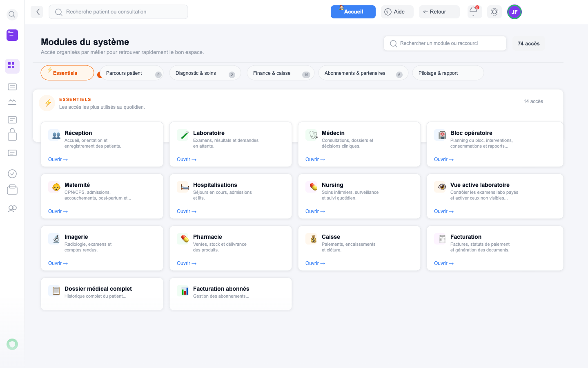The image size is (588, 368).
Task: Click the Vue active laboratoire eye icon
Action: [x=440, y=187]
